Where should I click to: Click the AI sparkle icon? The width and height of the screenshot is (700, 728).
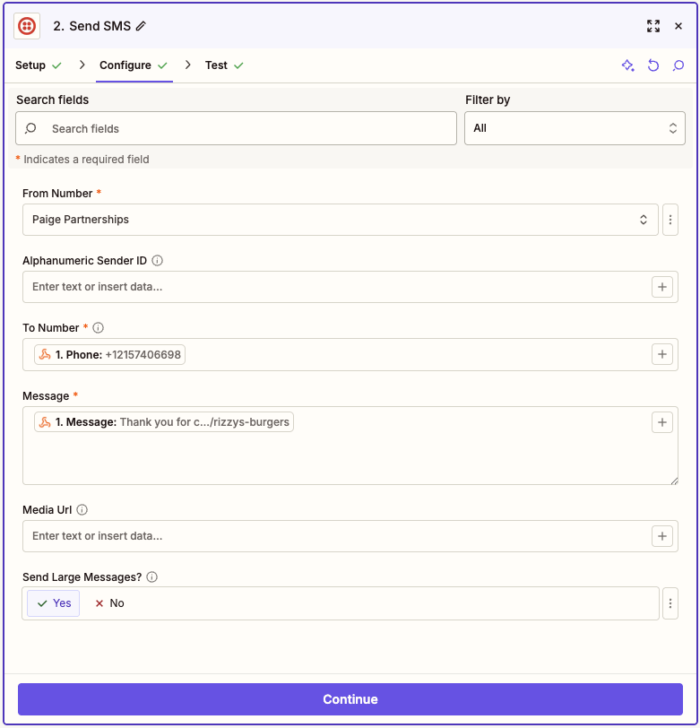(x=628, y=65)
